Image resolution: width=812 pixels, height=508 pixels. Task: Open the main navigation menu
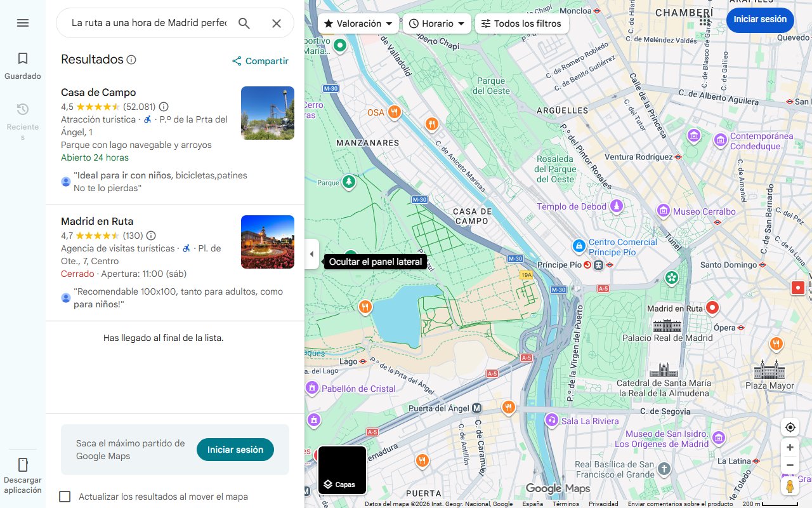[x=23, y=23]
